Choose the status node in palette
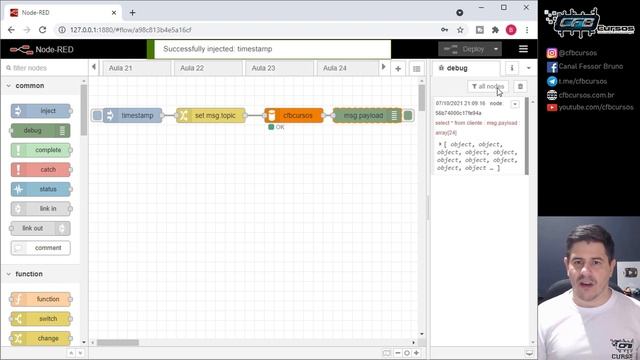Image resolution: width=640 pixels, height=360 pixels. click(41, 189)
